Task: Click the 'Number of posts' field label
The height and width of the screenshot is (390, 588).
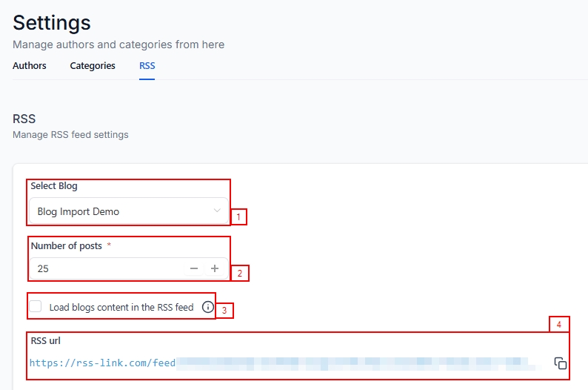Action: click(x=67, y=245)
